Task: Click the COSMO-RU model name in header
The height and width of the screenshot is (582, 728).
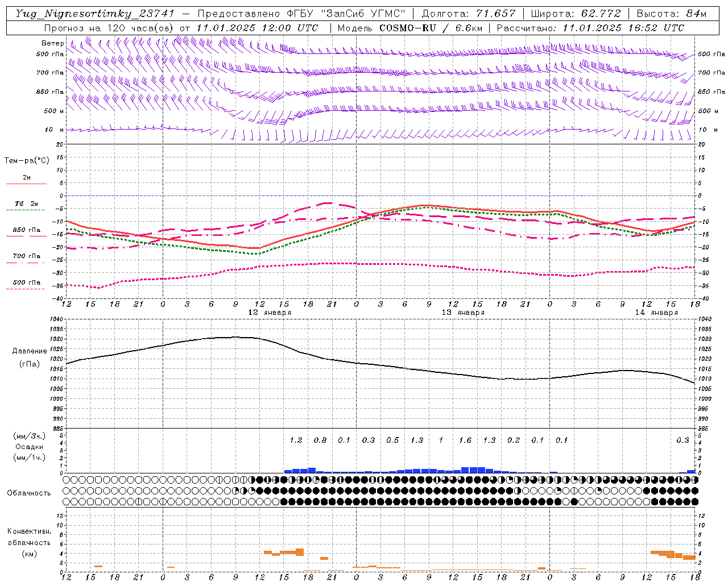Action: [x=404, y=28]
